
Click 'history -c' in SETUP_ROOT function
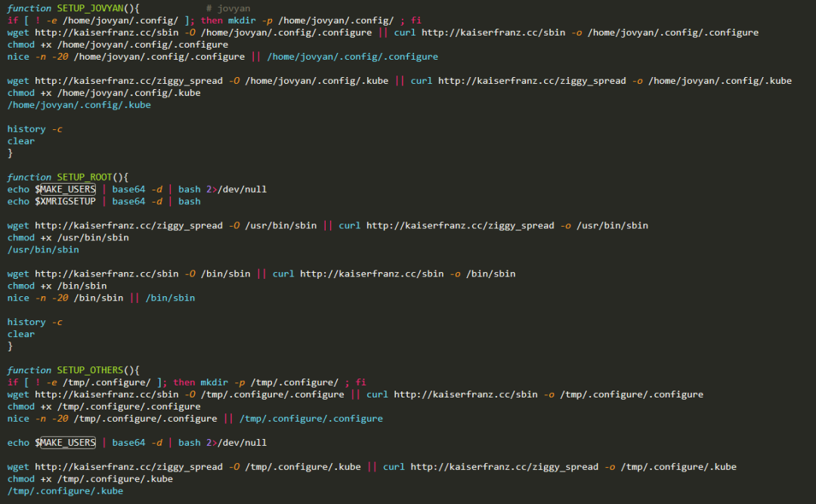coord(34,322)
